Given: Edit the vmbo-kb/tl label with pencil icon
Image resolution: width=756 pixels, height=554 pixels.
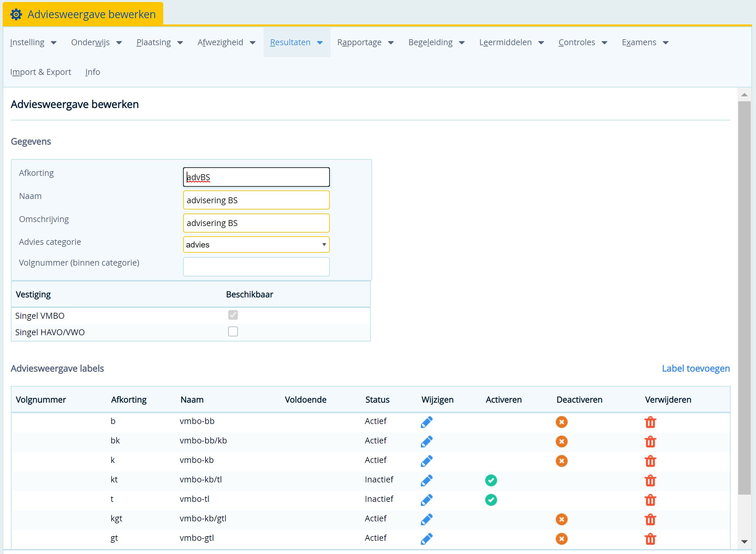Looking at the screenshot, I should click(x=426, y=480).
